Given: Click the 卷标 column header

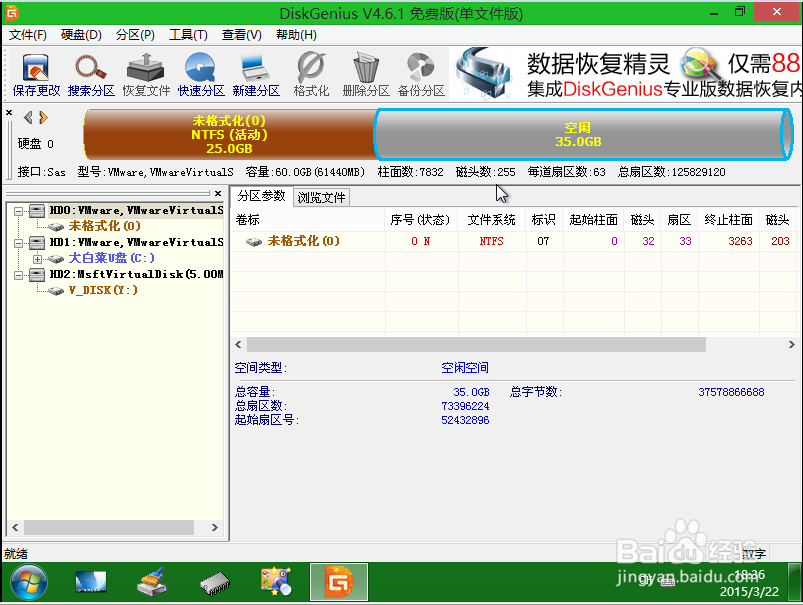Looking at the screenshot, I should tap(307, 220).
